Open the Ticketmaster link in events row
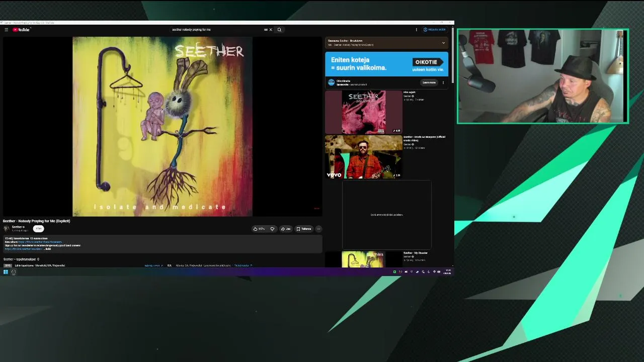The image size is (644, 362). (243, 265)
